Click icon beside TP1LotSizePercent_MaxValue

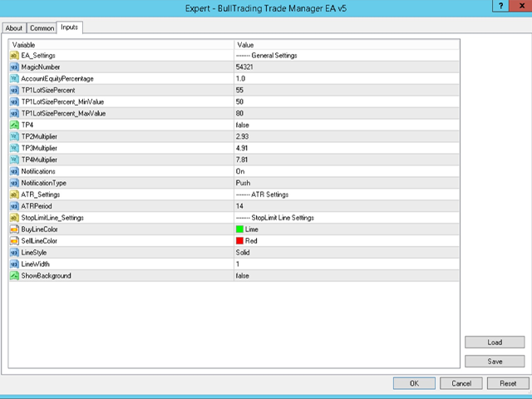point(14,113)
